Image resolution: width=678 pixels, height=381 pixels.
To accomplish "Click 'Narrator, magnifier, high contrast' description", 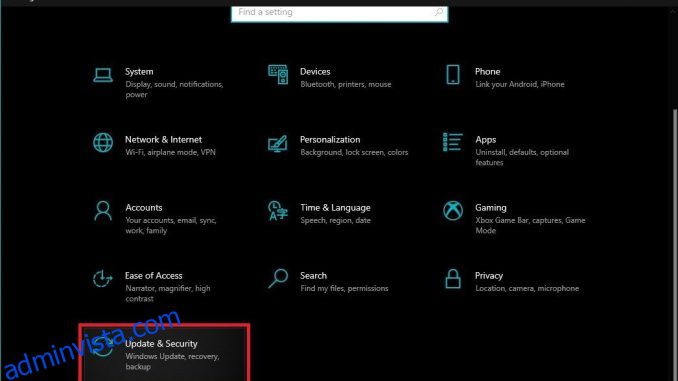I will (x=168, y=293).
